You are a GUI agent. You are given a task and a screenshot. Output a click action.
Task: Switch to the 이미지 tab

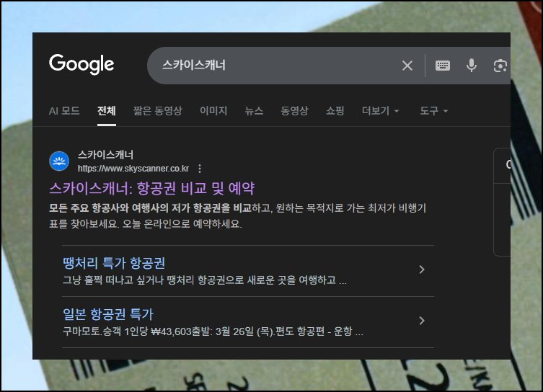213,111
